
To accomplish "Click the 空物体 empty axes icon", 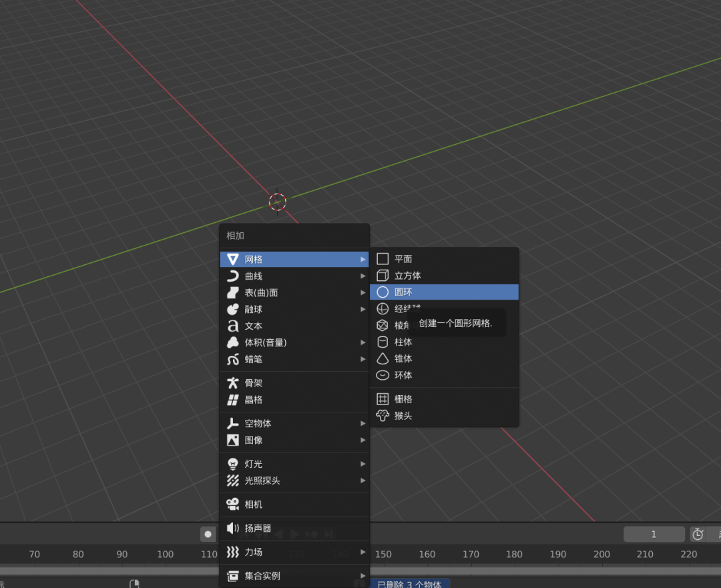I will tap(233, 423).
